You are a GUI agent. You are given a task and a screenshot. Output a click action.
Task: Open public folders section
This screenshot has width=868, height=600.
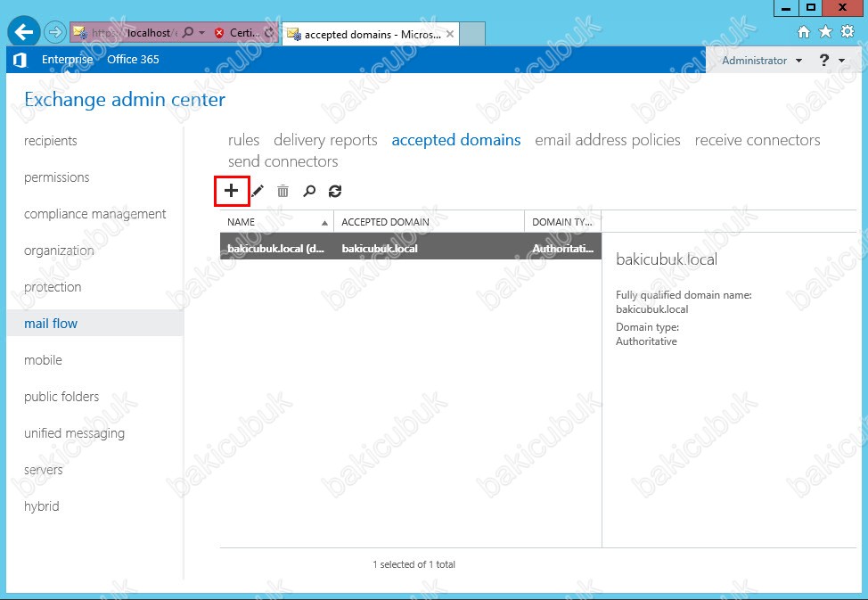61,397
